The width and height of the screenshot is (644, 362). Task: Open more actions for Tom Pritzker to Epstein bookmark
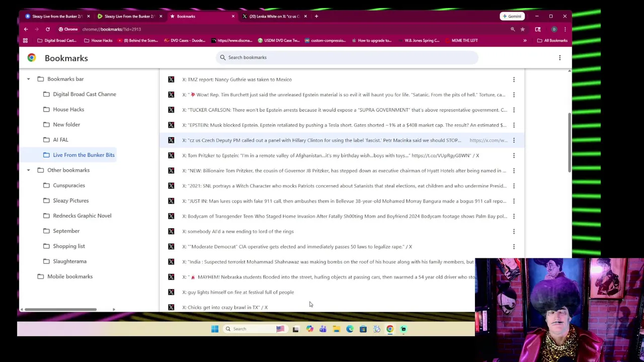514,155
